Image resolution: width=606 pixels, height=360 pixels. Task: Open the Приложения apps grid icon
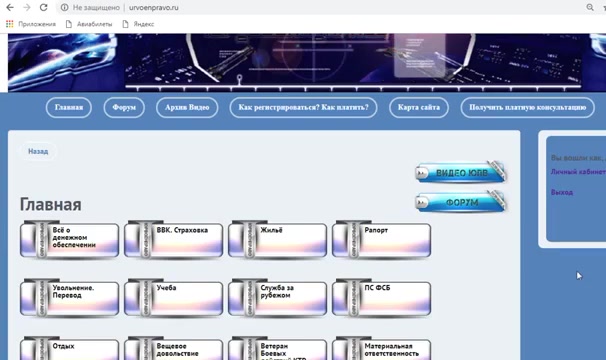click(10, 24)
